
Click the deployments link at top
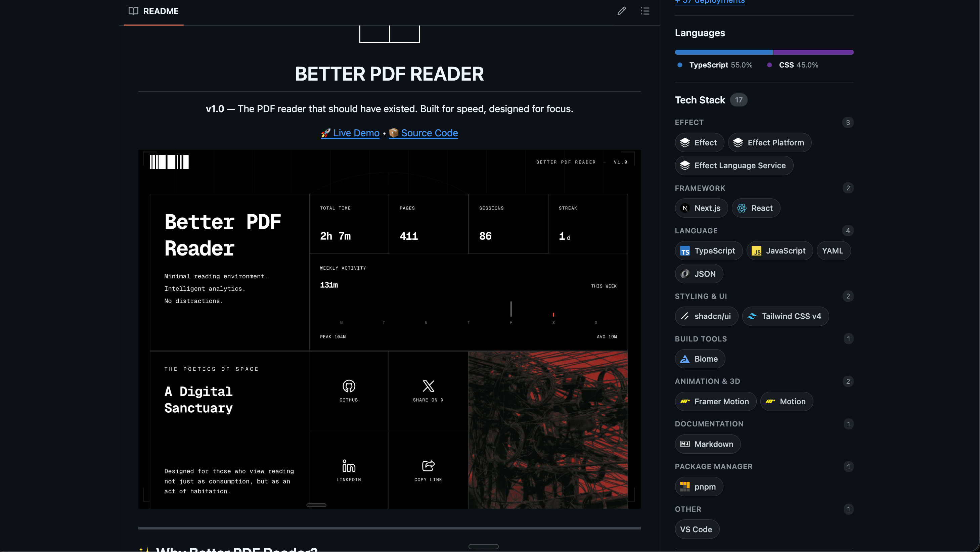[710, 2]
